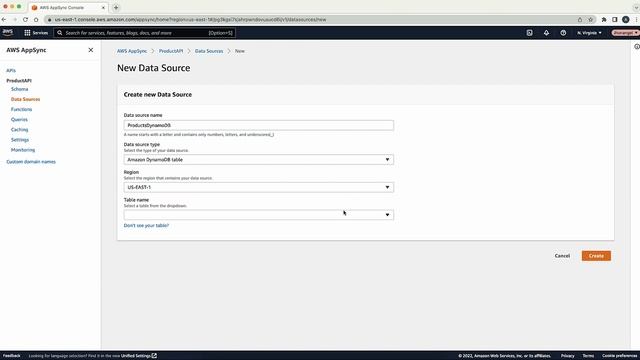Open Monitoring in the sidebar

(23, 150)
